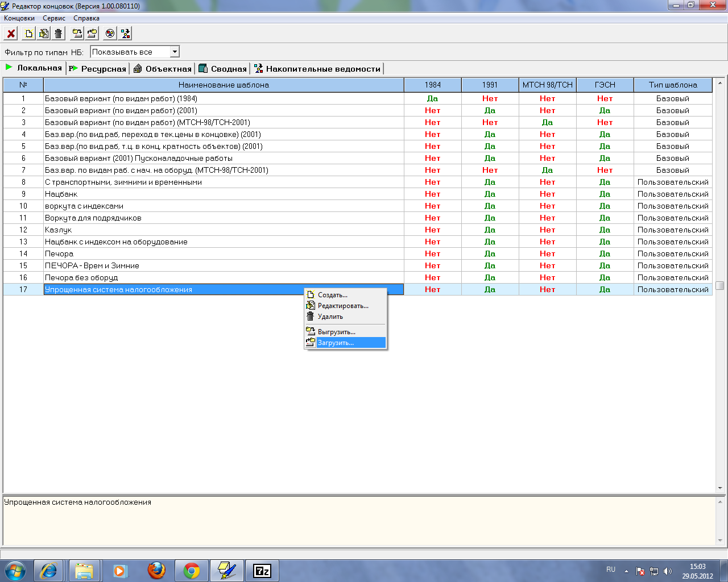Click the shapes with arrow toolbar icon
728x582 pixels.
tap(125, 34)
